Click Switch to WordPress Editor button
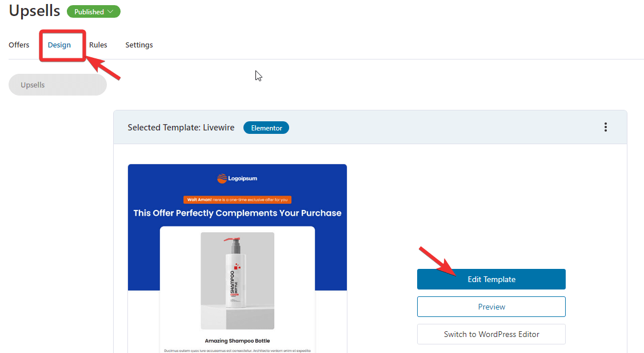The height and width of the screenshot is (353, 644). 491,335
